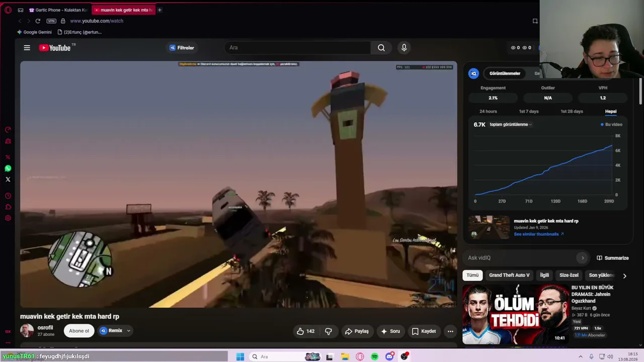Go to the YouTube home logo
This screenshot has height=362, width=644.
point(54,48)
